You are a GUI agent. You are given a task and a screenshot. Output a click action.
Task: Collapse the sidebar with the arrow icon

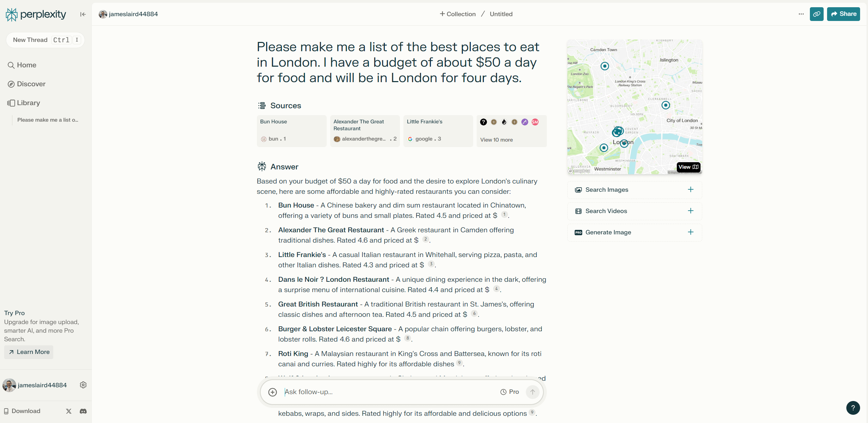click(83, 14)
